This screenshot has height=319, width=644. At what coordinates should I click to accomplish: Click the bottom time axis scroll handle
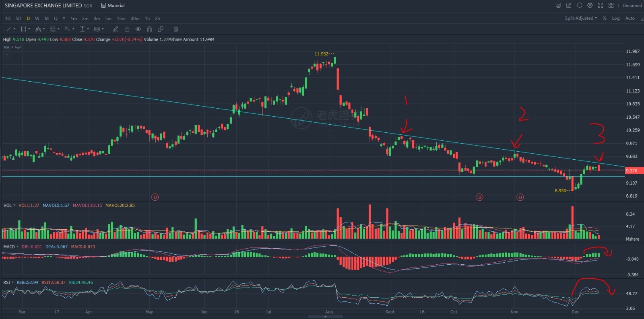click(x=325, y=317)
